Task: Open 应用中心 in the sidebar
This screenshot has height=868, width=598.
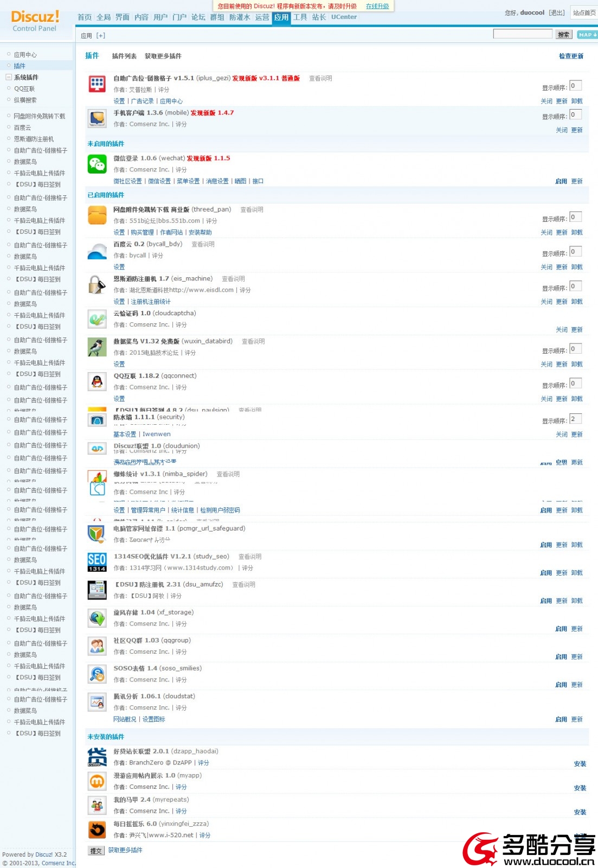Action: 25,55
